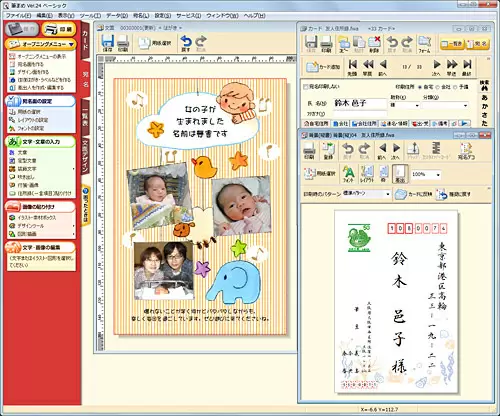Viewport: 500px width, 416px height.
Task: Click the カード追加 add card icon
Action: [323, 67]
